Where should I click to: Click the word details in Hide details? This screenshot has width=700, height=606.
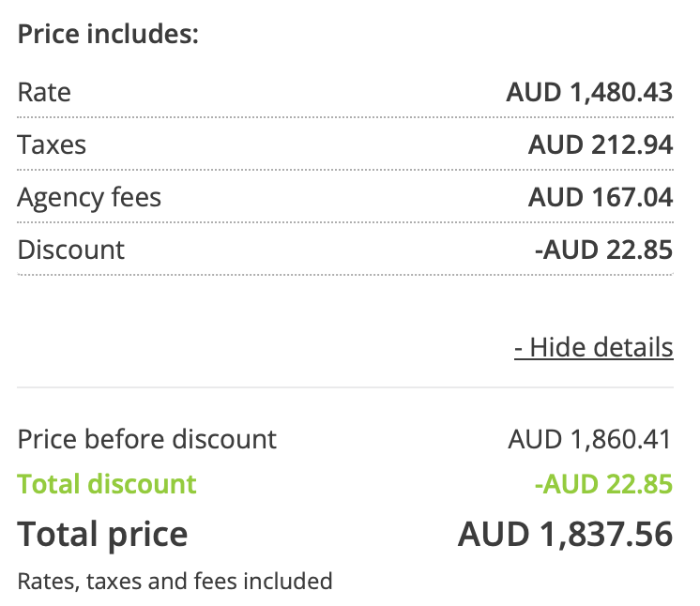coord(633,347)
